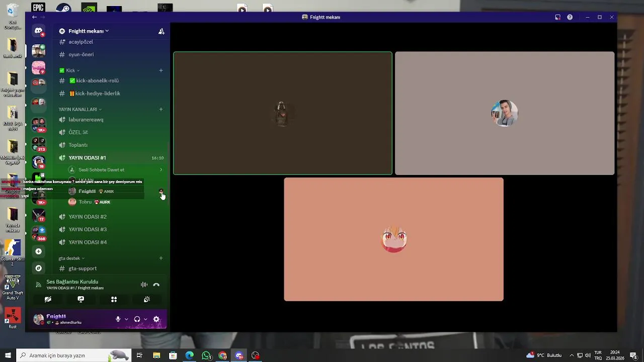Join the laburanereawq voice channel

click(86, 120)
